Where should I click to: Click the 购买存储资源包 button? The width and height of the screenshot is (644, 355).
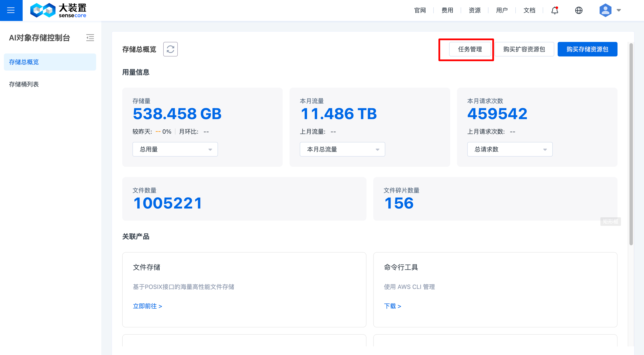click(x=587, y=49)
